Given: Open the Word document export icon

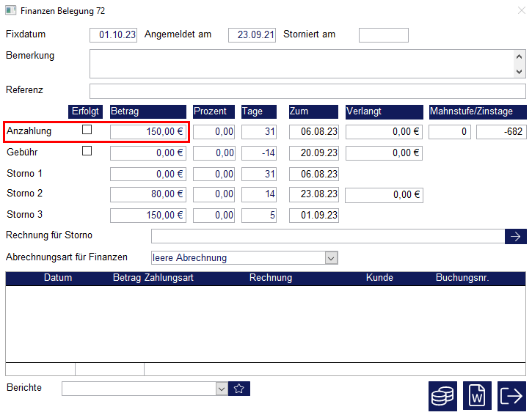Looking at the screenshot, I should 477,396.
